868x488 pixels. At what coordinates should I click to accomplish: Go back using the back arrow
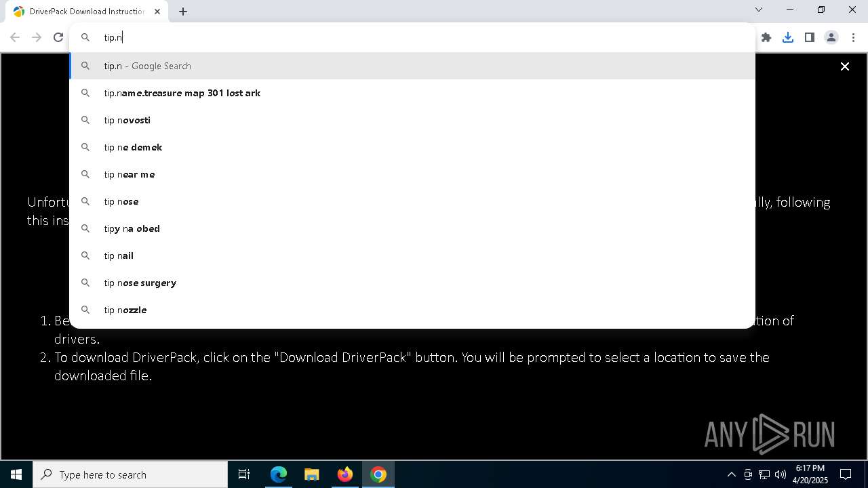15,37
